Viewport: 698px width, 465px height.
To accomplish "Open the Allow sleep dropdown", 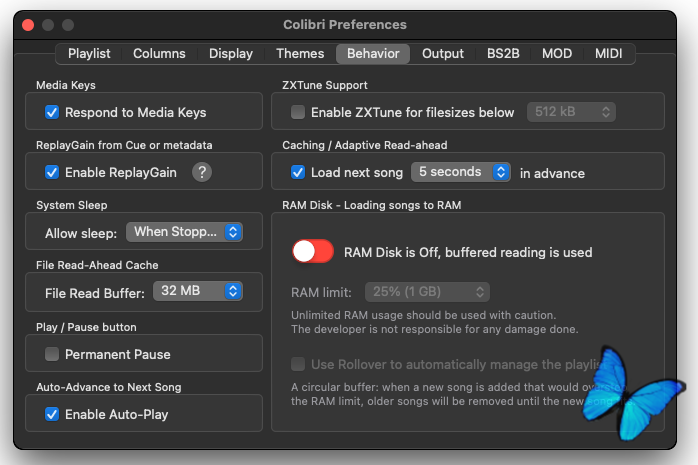I will 185,232.
